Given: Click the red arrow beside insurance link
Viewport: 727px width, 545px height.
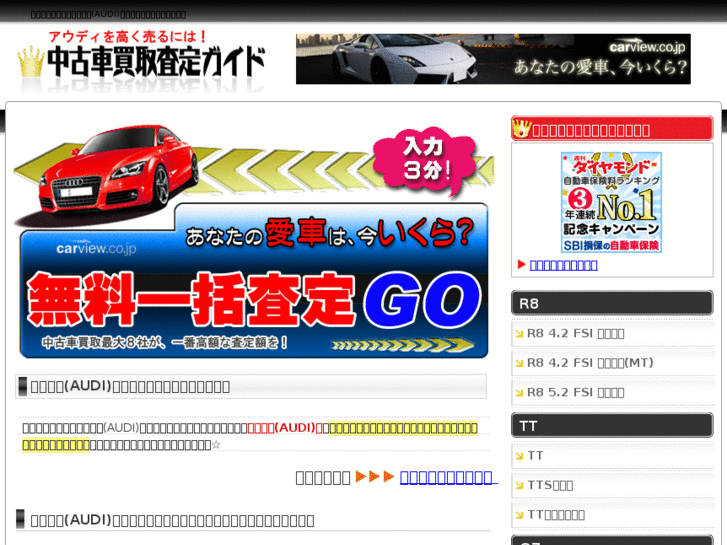Looking at the screenshot, I should click(521, 264).
